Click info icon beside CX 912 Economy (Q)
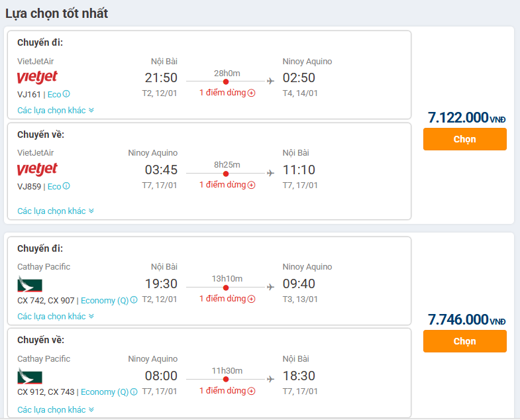The height and width of the screenshot is (420, 520). (134, 392)
